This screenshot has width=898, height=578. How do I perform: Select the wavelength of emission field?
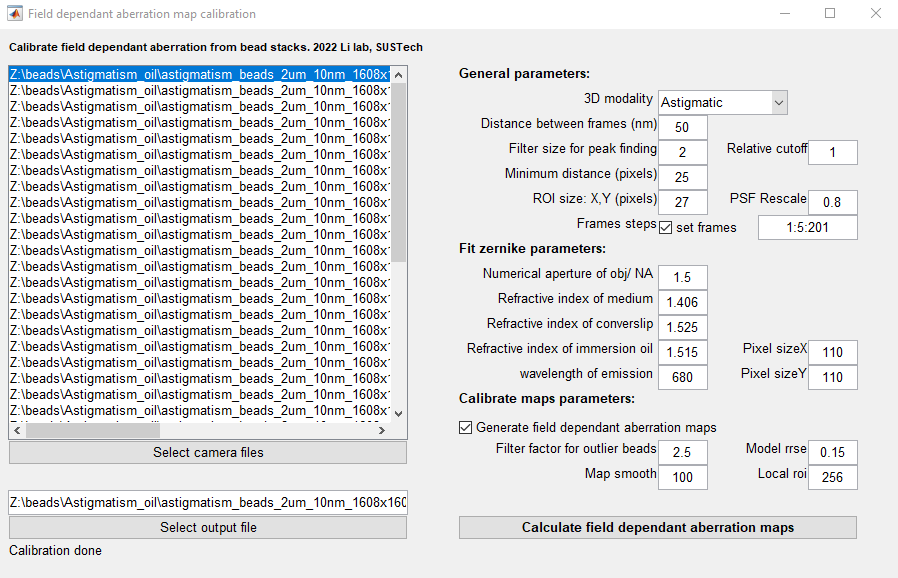point(682,377)
